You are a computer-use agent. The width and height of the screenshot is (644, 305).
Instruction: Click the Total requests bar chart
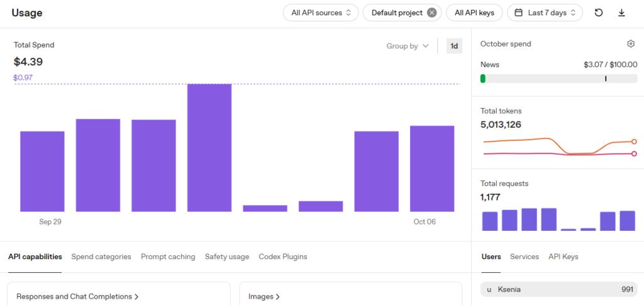pos(558,219)
